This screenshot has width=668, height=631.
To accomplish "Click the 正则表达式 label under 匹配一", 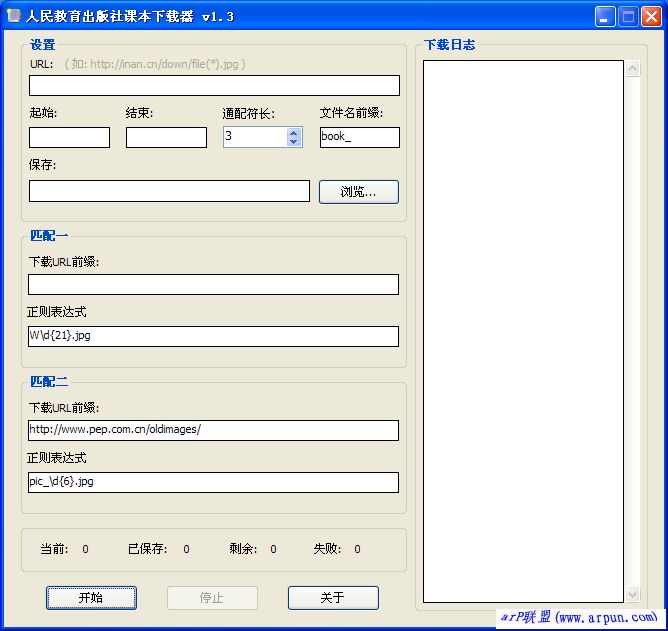I will click(57, 312).
